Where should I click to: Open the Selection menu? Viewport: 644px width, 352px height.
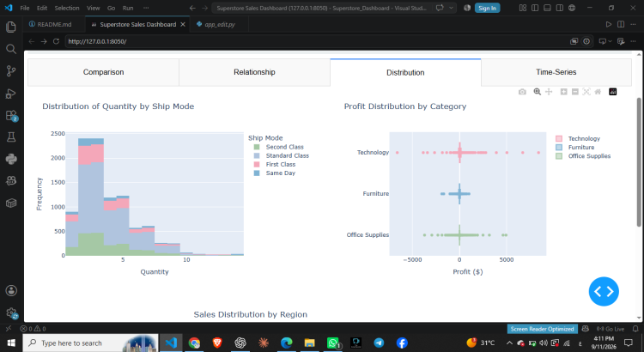point(67,8)
